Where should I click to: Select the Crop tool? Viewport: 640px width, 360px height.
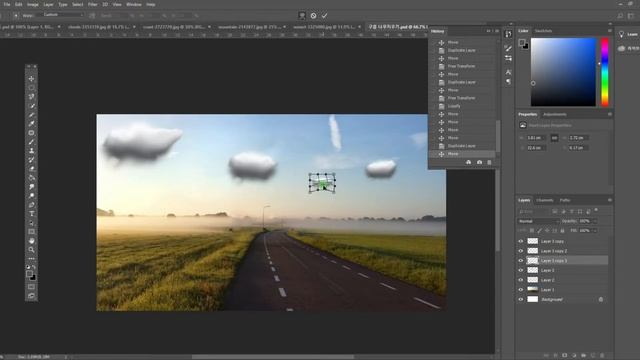click(31, 115)
